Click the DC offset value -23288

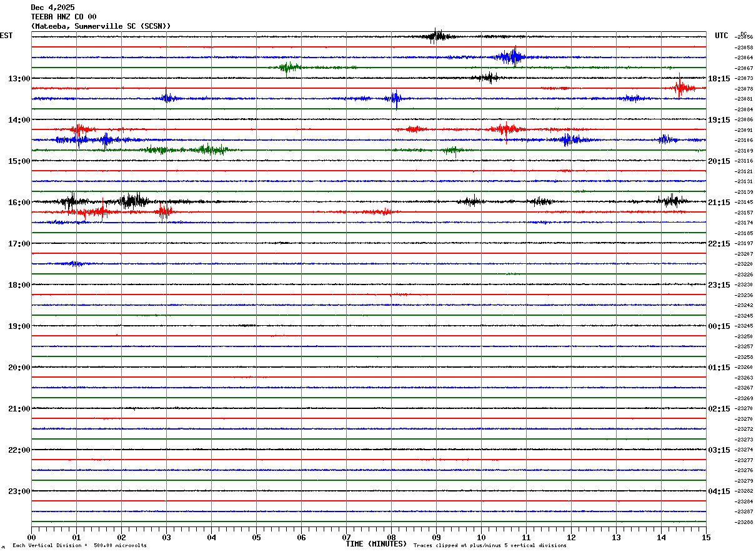point(744,522)
